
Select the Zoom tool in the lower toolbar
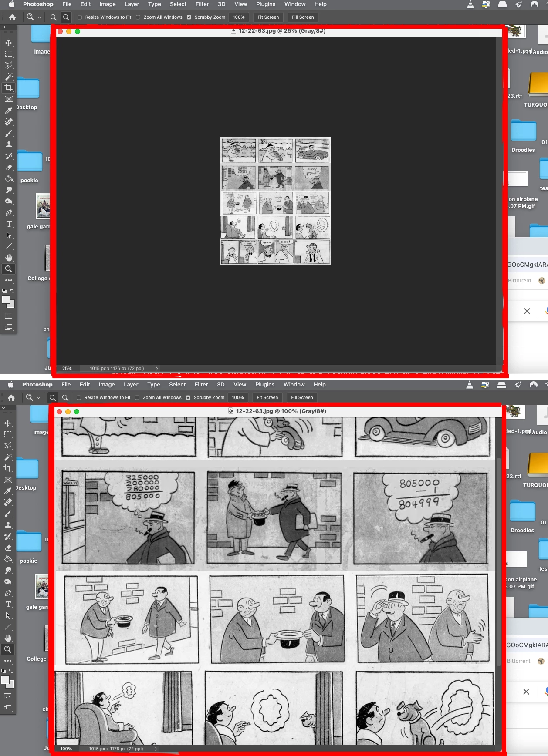pyautogui.click(x=8, y=649)
